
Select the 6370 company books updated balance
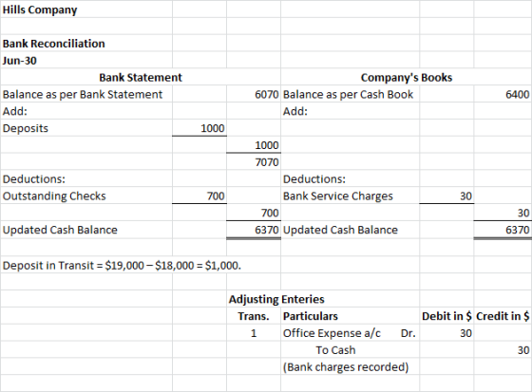pyautogui.click(x=518, y=230)
